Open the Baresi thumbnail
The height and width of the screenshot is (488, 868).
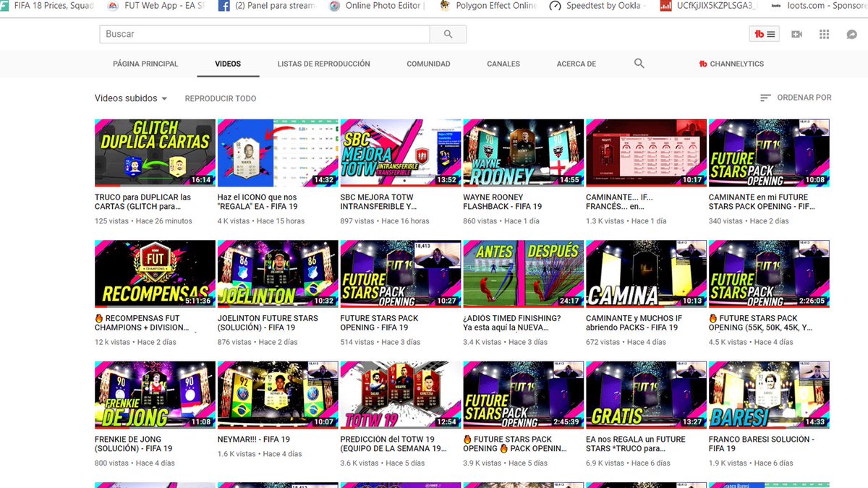769,395
